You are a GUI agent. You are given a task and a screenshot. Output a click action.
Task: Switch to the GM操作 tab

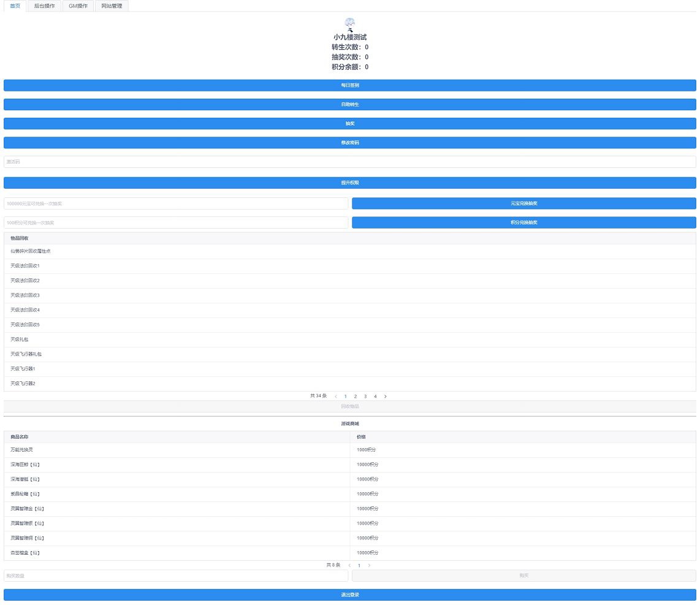tap(78, 6)
